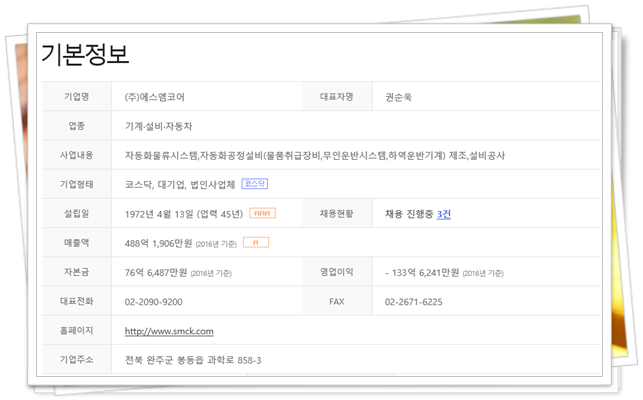Open the http://www.smck.com homepage link
Screen dimensions: 643x400
[169, 331]
